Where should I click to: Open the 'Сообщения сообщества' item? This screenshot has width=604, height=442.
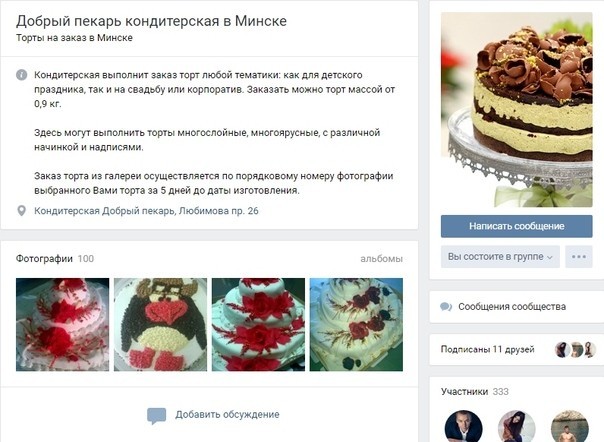click(512, 307)
